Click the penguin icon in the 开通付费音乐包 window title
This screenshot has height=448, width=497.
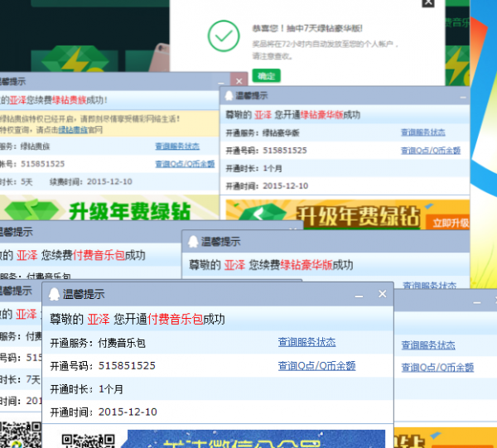(x=54, y=294)
